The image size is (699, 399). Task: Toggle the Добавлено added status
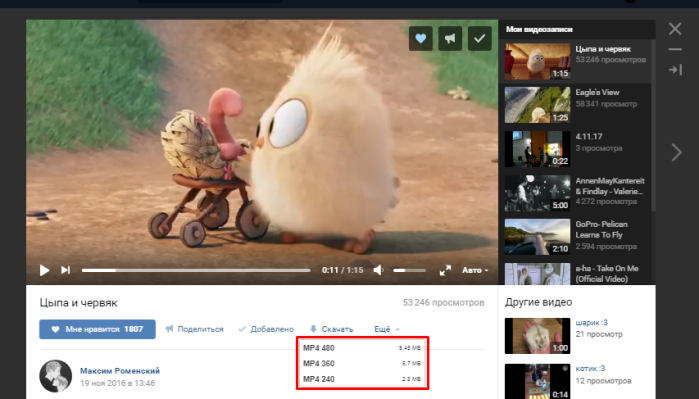[x=266, y=329]
